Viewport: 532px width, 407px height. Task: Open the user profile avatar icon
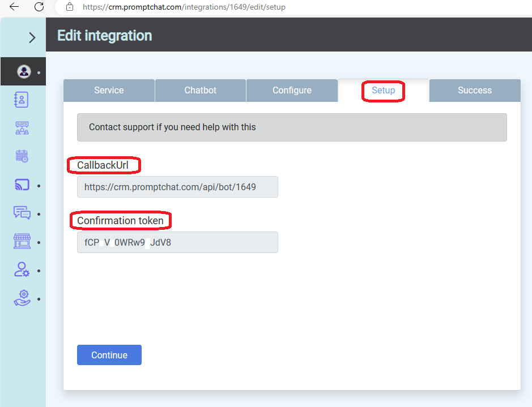pyautogui.click(x=23, y=71)
